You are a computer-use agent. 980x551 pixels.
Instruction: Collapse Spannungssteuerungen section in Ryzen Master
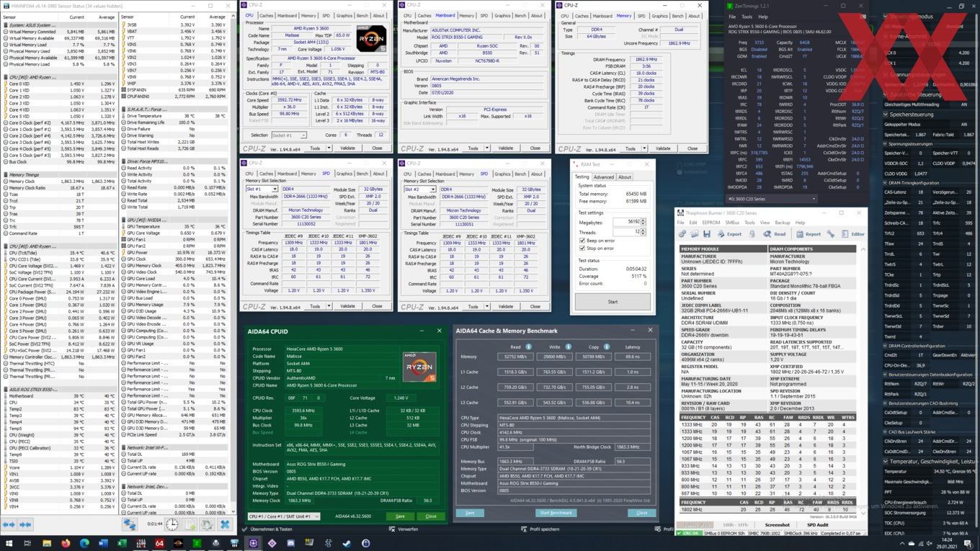coord(886,144)
